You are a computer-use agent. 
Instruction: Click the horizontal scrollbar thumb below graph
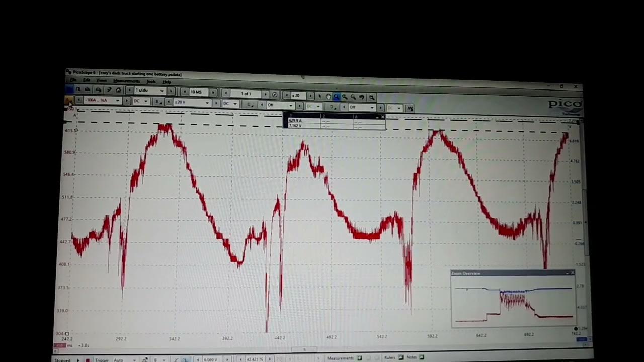tap(304, 349)
